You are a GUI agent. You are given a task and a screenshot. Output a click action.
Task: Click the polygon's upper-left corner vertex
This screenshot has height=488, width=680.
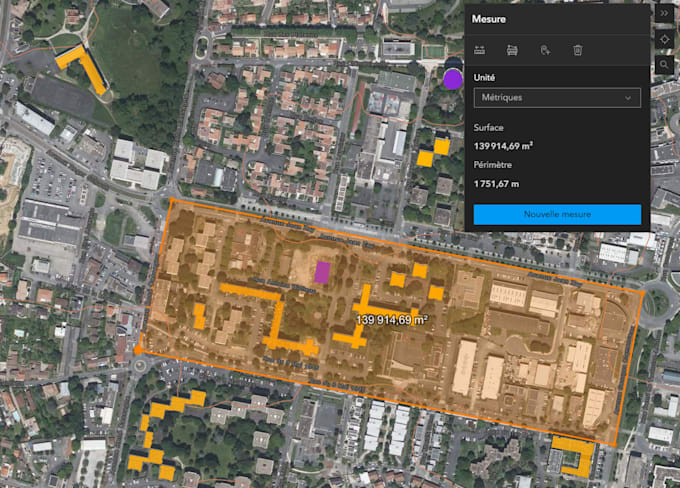[172, 200]
